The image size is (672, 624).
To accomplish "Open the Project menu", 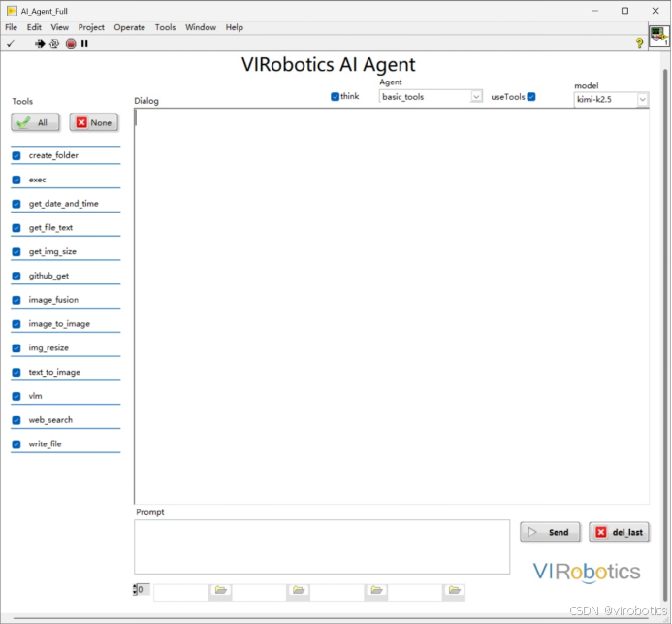I will tap(91, 27).
